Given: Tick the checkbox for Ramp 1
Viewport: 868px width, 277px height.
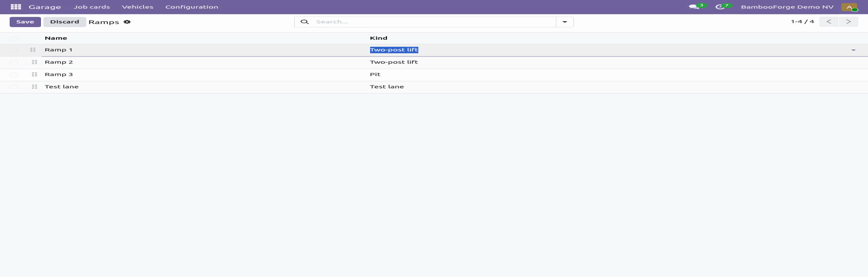Looking at the screenshot, I should tap(14, 50).
